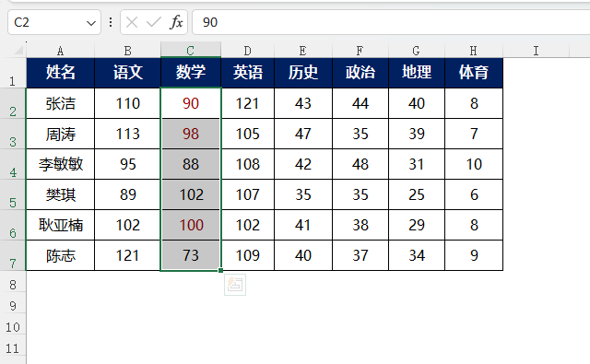
Task: Select row 5 header
Action: [x=13, y=194]
